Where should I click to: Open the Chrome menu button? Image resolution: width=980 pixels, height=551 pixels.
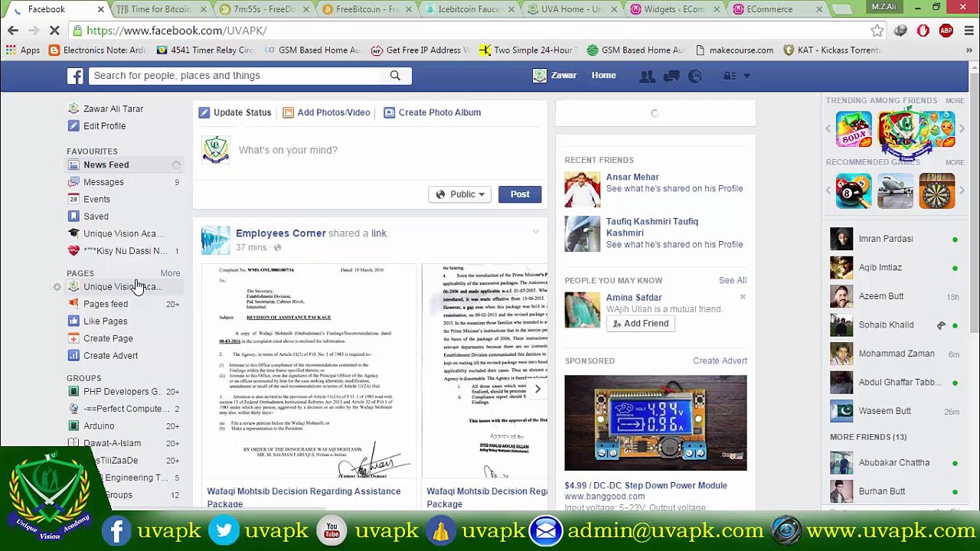(969, 31)
